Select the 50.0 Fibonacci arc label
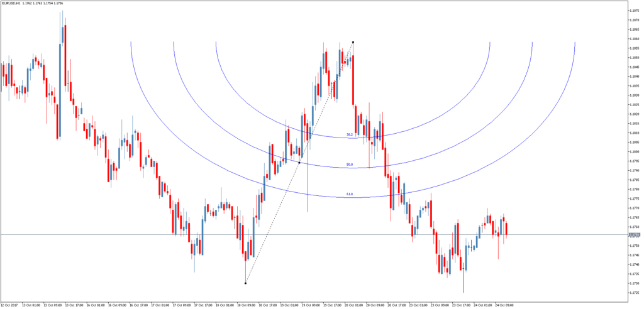This screenshot has height=309, width=644. 350,165
